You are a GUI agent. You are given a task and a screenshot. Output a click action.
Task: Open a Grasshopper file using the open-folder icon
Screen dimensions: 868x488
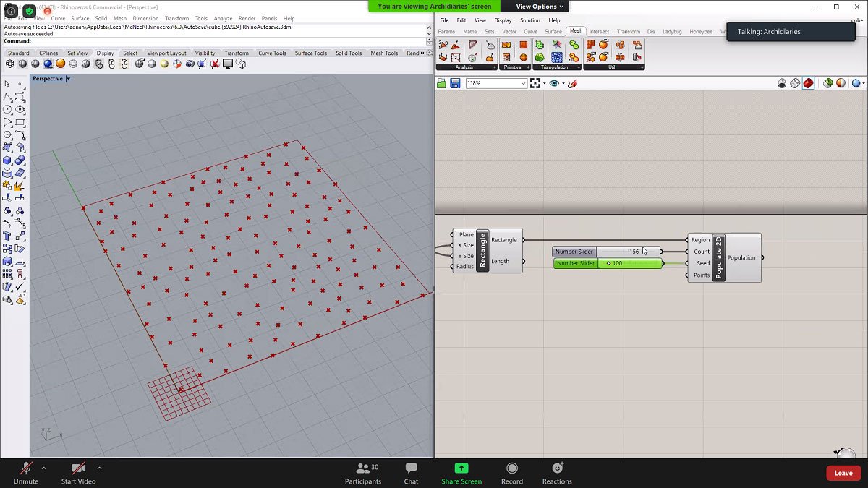(x=441, y=82)
